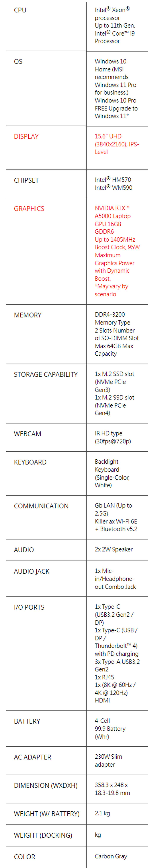148x868 pixels.
Task: Click the I/O PORTS label
Action: coord(29,607)
